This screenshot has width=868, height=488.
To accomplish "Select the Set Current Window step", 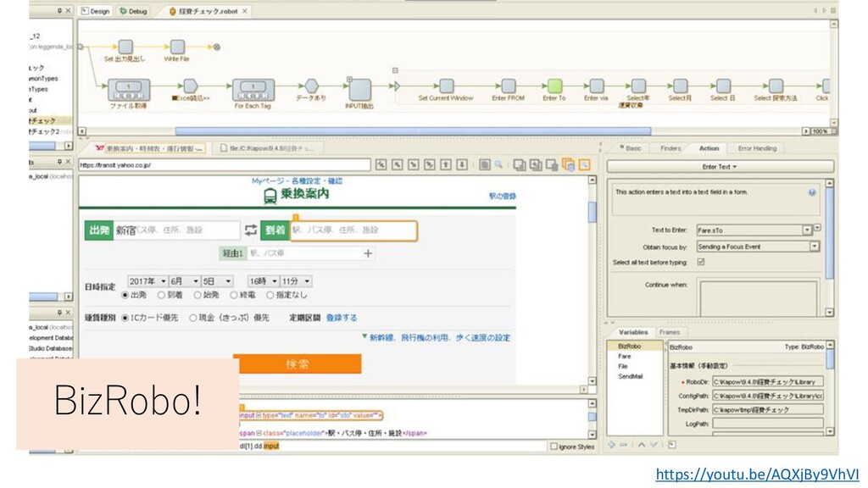I will pos(446,86).
